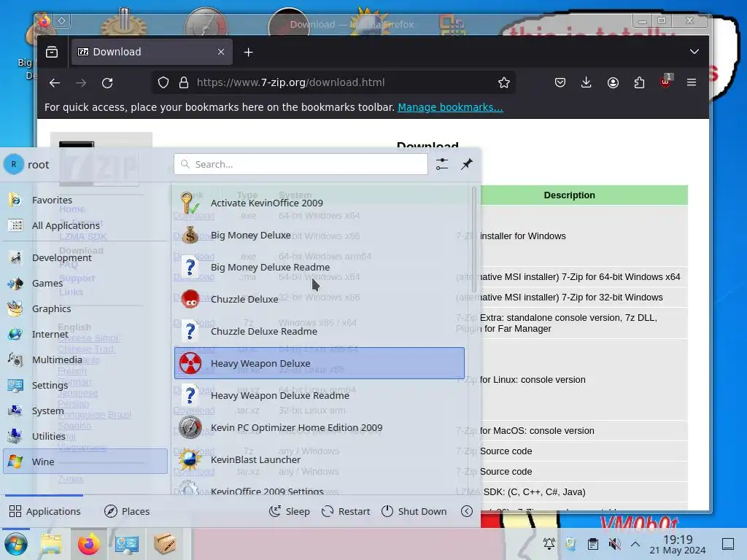The width and height of the screenshot is (747, 560).
Task: Switch to Places tab in launcher
Action: click(x=127, y=511)
